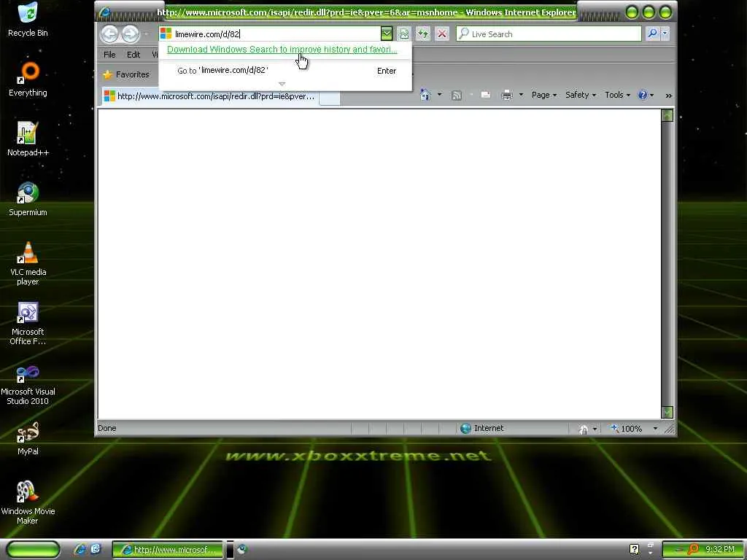Click the orange magnifier tray icon

tap(692, 550)
